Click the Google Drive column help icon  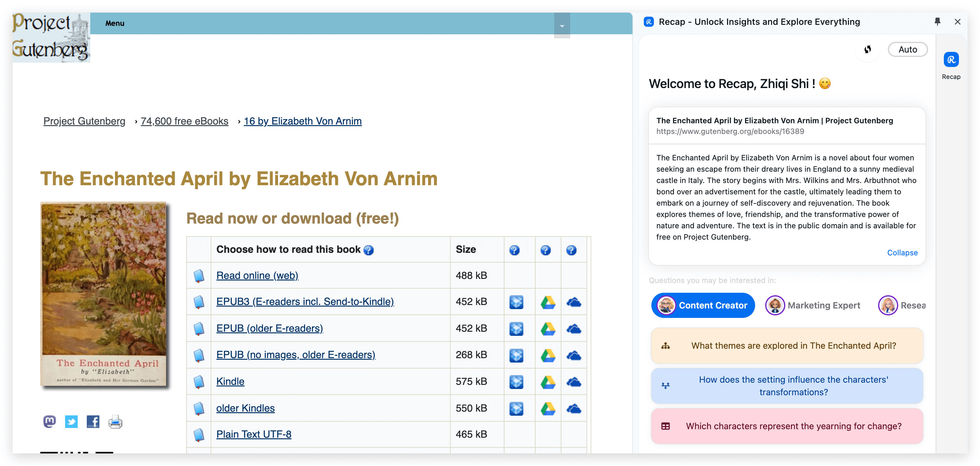[546, 250]
